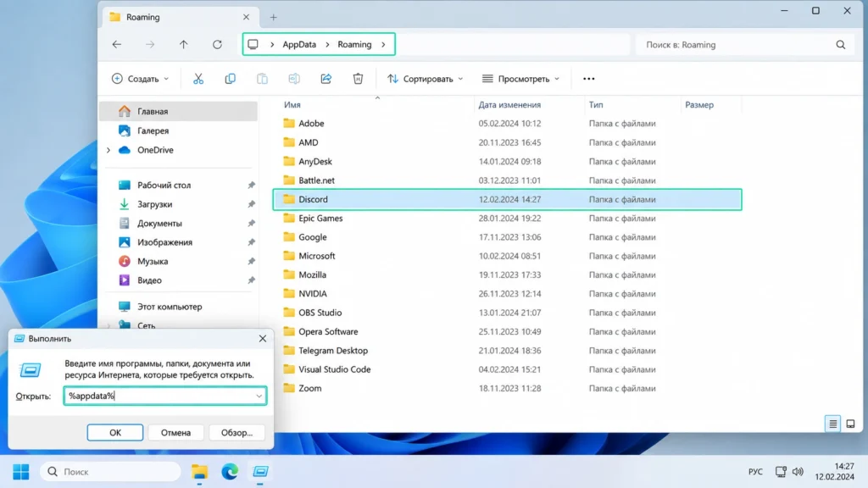Click the search magnifier in Explorer
Image resolution: width=868 pixels, height=488 pixels.
click(x=840, y=45)
